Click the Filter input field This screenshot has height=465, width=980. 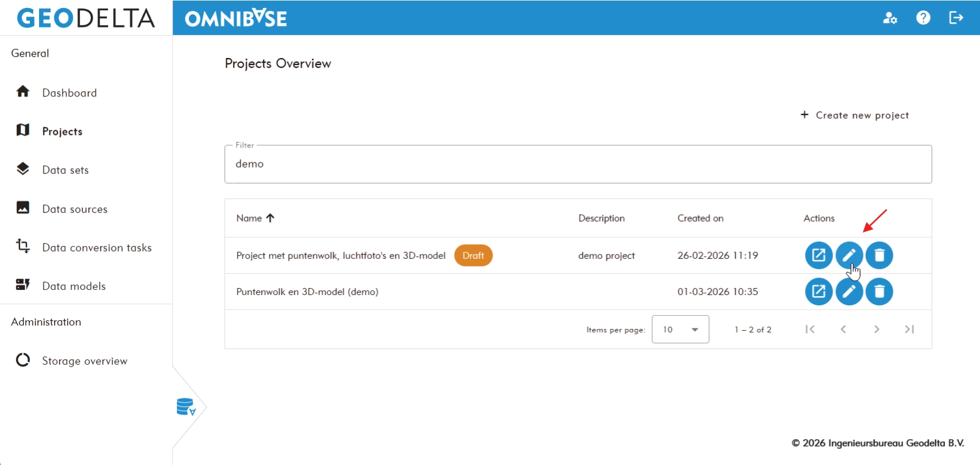[578, 164]
